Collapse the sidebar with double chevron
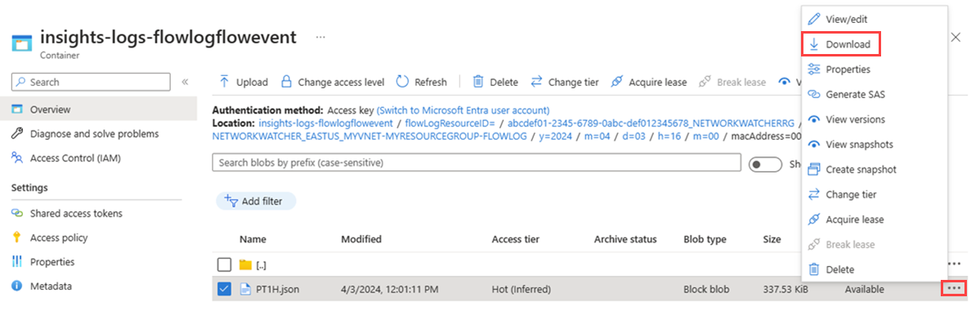This screenshot has height=320, width=980. click(185, 82)
